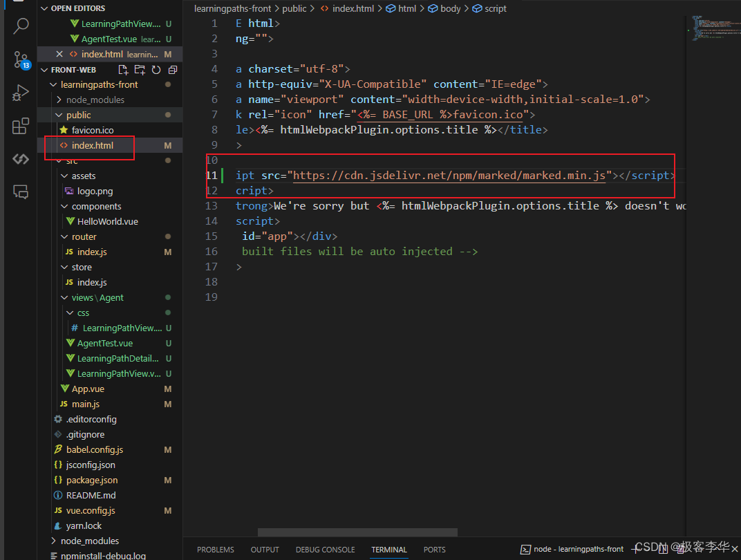Open package.json file

click(92, 480)
